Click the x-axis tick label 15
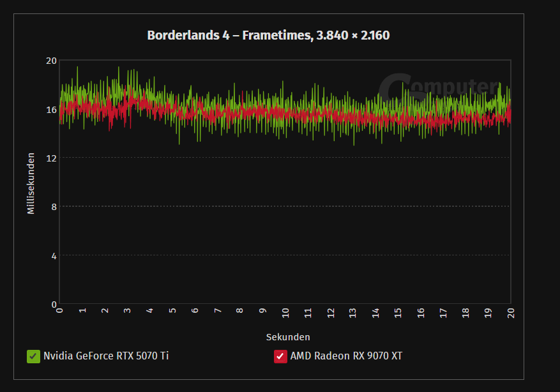Screen dimensions: 560x392 coord(398,313)
